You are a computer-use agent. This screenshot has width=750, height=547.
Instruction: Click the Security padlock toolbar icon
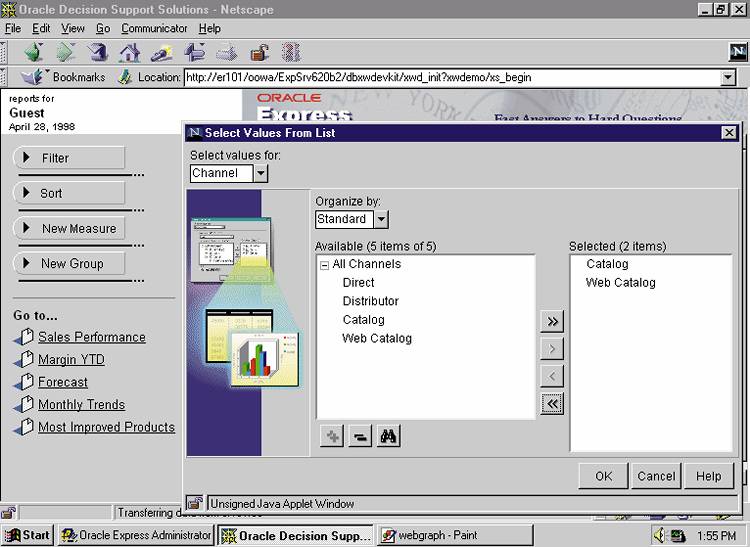click(x=259, y=52)
